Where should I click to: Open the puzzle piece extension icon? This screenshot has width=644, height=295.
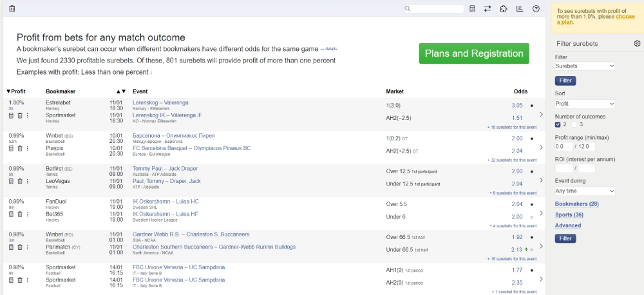[504, 9]
